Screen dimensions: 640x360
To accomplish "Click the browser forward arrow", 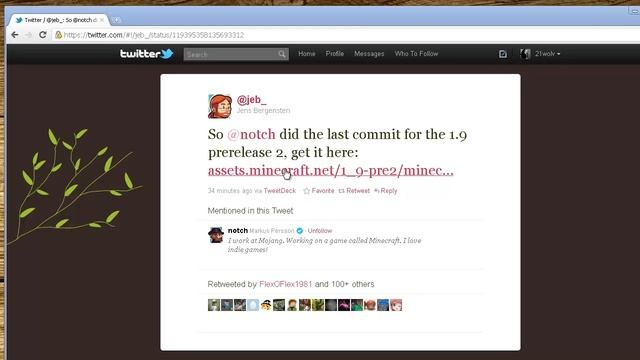I will tap(28, 35).
